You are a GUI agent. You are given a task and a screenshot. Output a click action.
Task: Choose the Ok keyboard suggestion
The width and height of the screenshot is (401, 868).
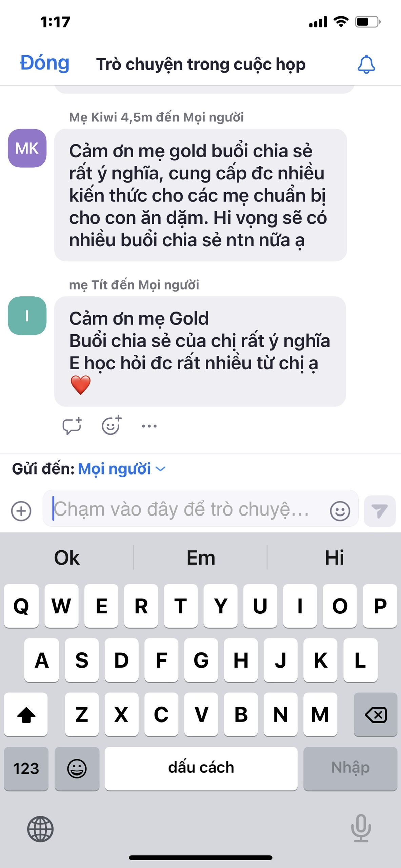point(67,557)
